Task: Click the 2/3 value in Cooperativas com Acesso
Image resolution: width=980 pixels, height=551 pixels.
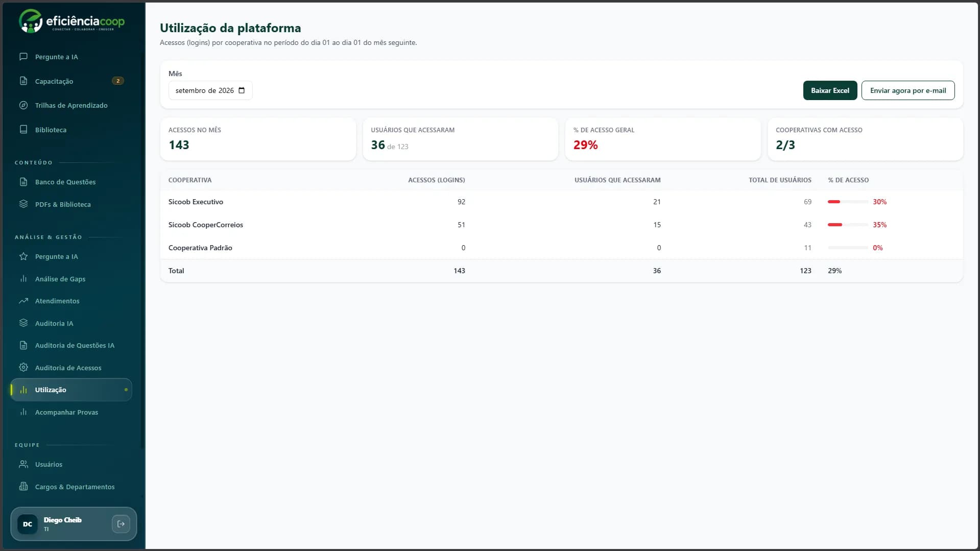Action: pyautogui.click(x=785, y=145)
